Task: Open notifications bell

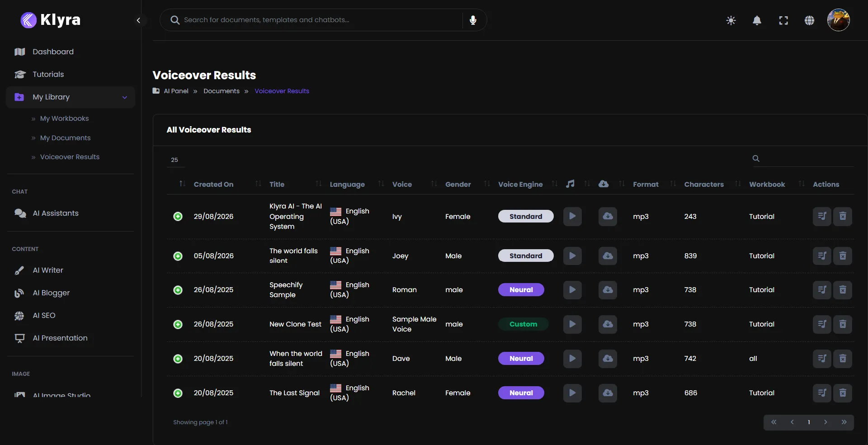Action: (x=757, y=20)
